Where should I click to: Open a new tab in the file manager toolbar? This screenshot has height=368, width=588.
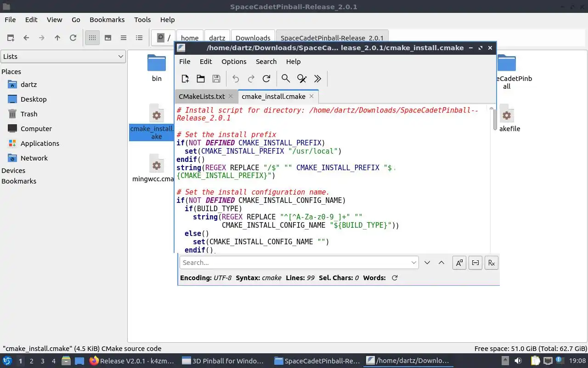[11, 38]
